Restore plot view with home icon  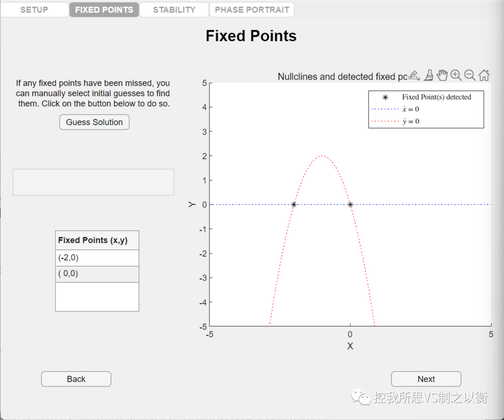484,75
